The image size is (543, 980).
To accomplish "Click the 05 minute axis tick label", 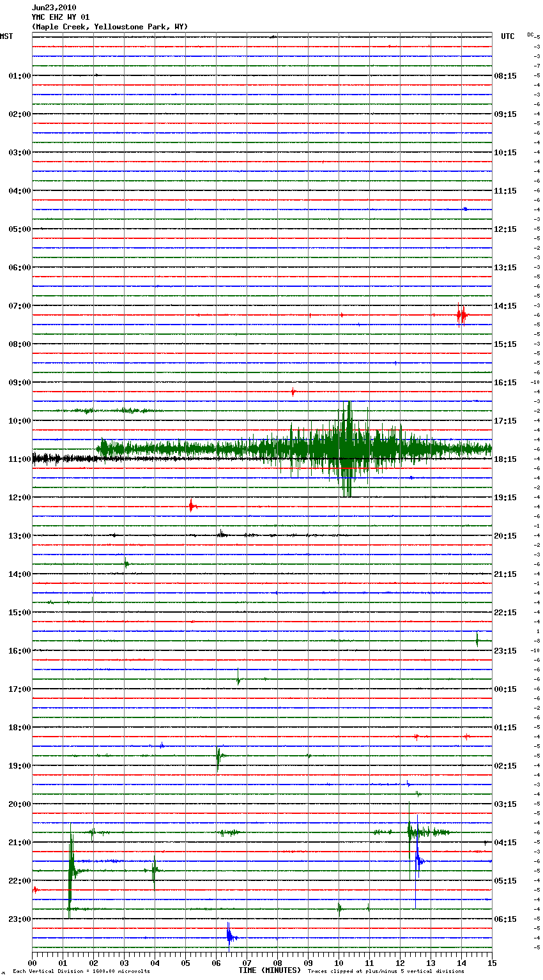I will (185, 963).
